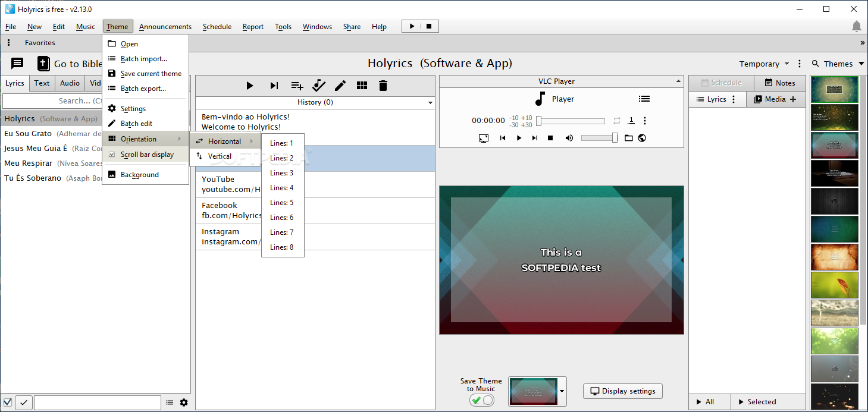Toggle repeat in VLC player
This screenshot has height=412, width=868.
(617, 121)
